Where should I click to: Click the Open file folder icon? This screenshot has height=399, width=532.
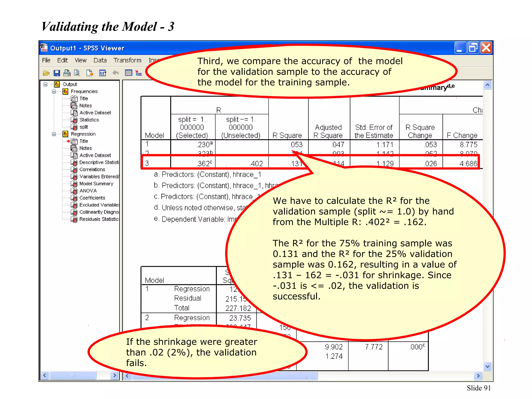(x=46, y=73)
